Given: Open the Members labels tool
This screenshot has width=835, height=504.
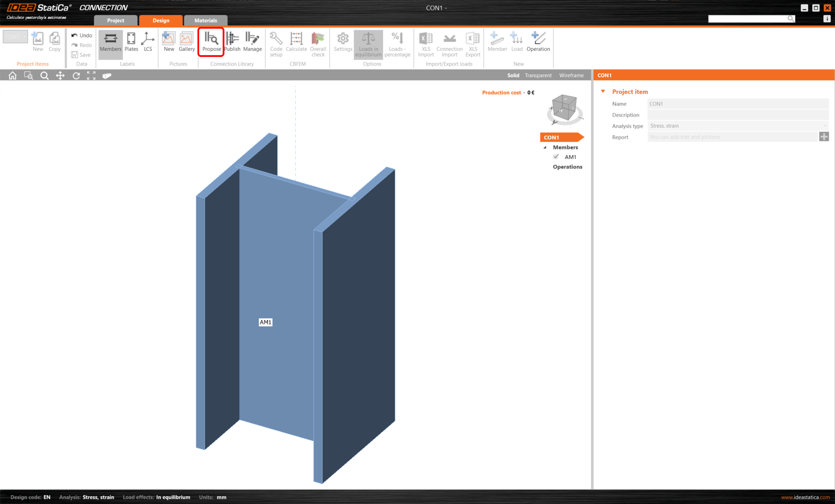Looking at the screenshot, I should 110,42.
